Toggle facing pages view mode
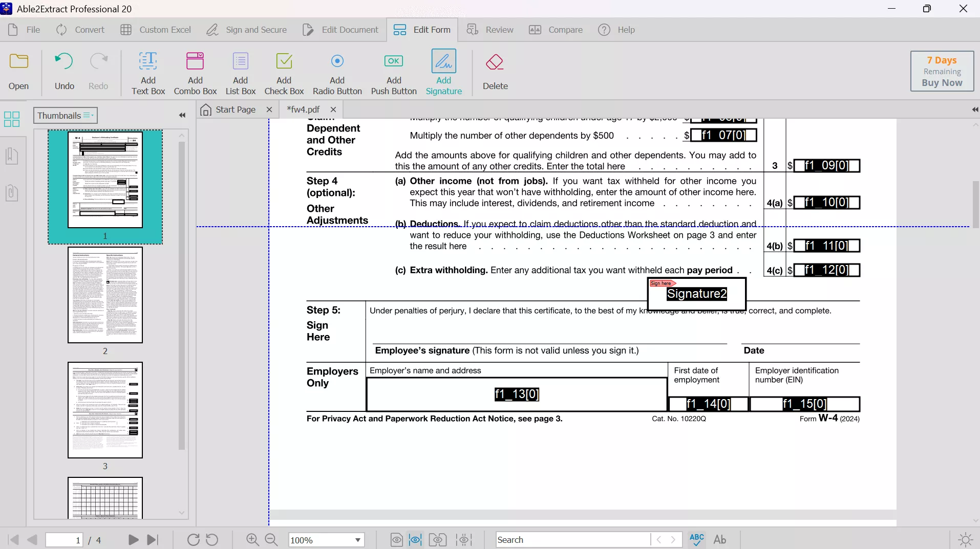 (438, 540)
